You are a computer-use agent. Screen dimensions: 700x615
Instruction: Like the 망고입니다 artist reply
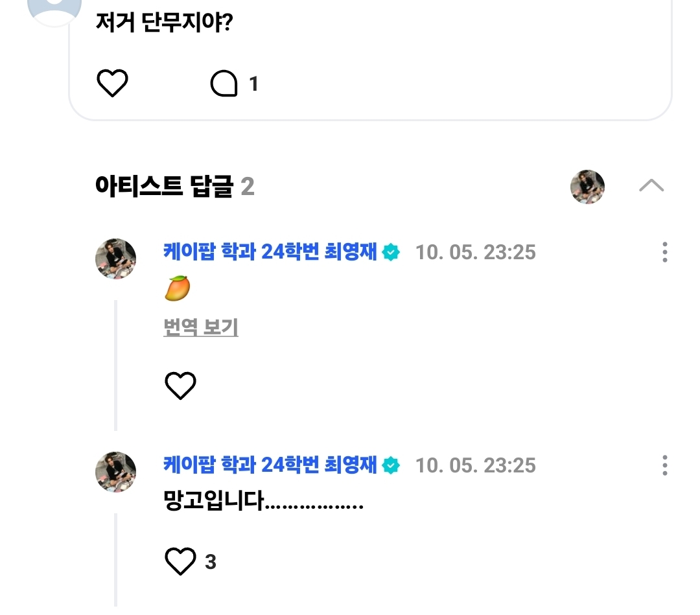[x=180, y=561]
